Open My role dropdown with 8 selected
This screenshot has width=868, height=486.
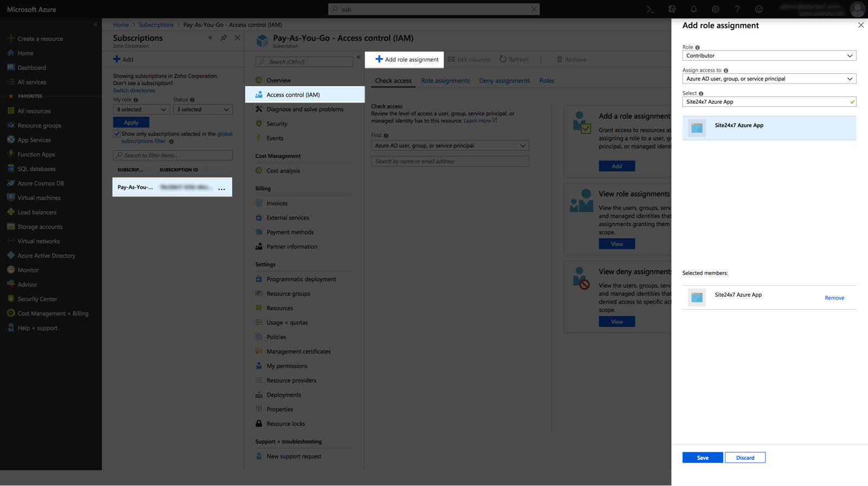(x=141, y=110)
